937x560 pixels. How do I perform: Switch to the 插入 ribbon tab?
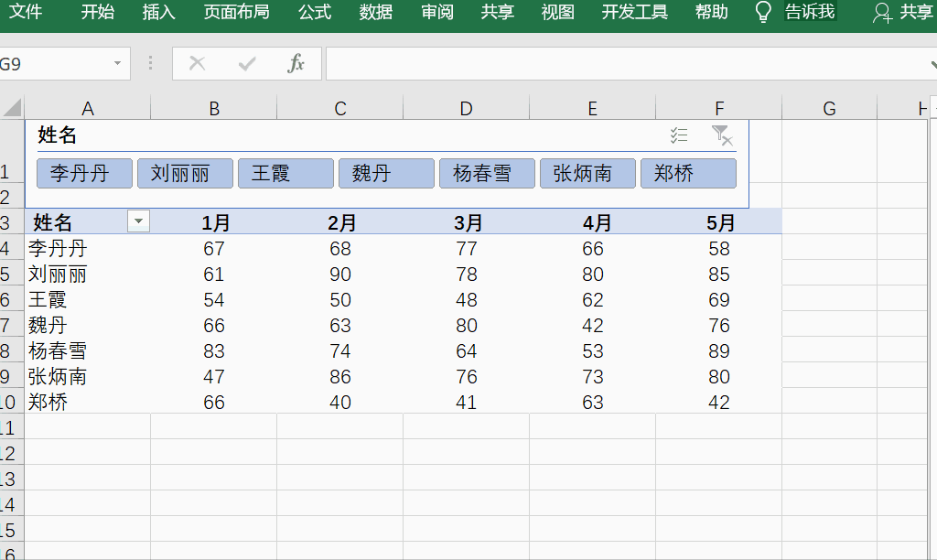pyautogui.click(x=157, y=13)
